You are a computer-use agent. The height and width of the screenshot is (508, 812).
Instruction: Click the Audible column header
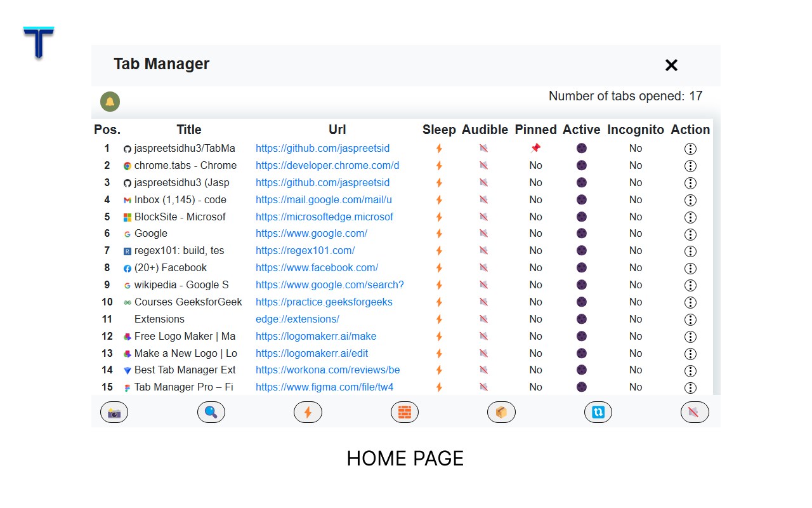point(485,130)
